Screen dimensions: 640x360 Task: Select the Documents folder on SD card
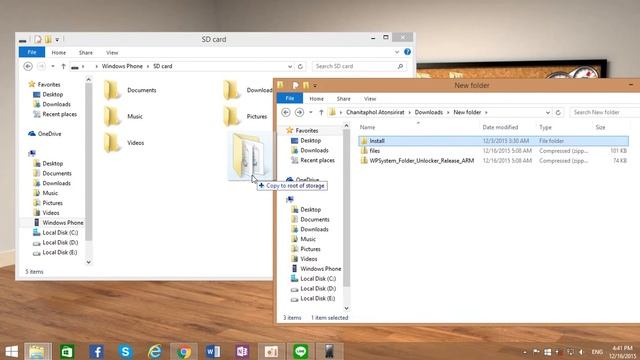click(130, 90)
